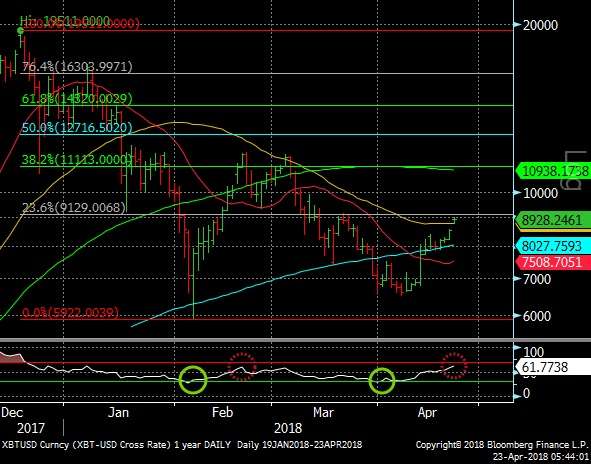
Task: Click the 23.6%(9129.0068) Fibonacci label
Action: pyautogui.click(x=74, y=208)
